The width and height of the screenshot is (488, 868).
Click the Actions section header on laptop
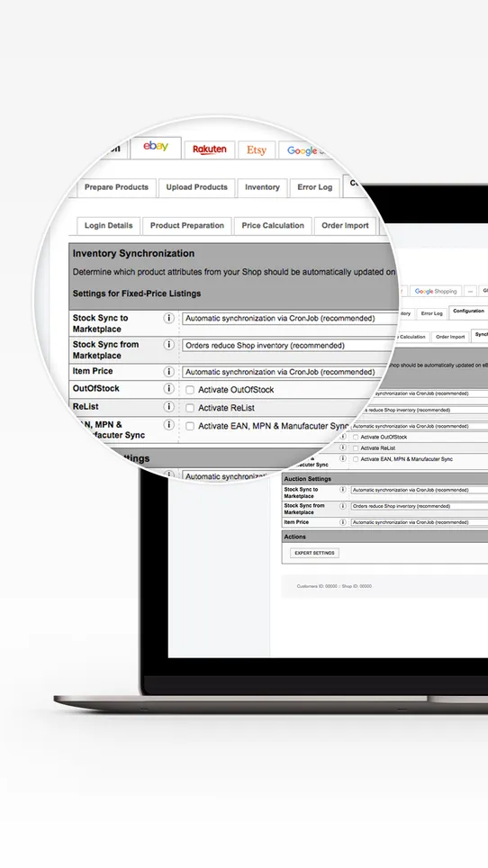pos(384,537)
